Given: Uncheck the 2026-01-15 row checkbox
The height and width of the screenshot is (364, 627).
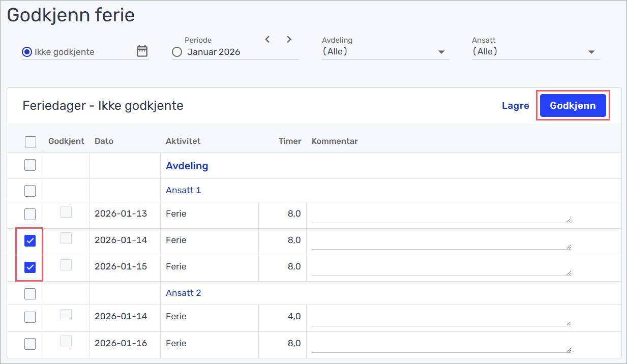Looking at the screenshot, I should tap(30, 267).
